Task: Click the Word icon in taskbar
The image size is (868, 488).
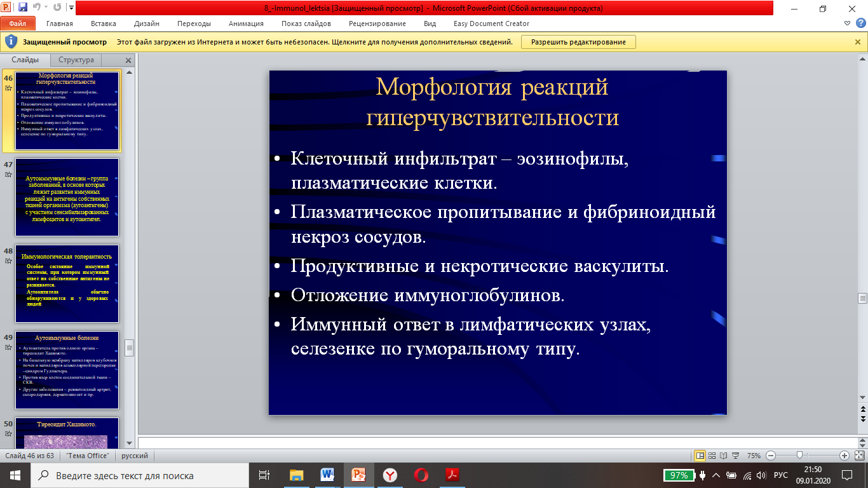Action: coord(328,475)
